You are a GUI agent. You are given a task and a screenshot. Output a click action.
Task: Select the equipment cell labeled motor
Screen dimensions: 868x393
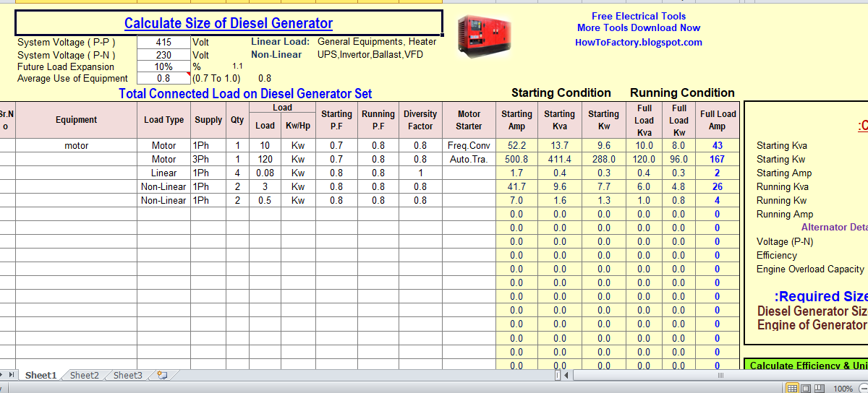point(77,145)
